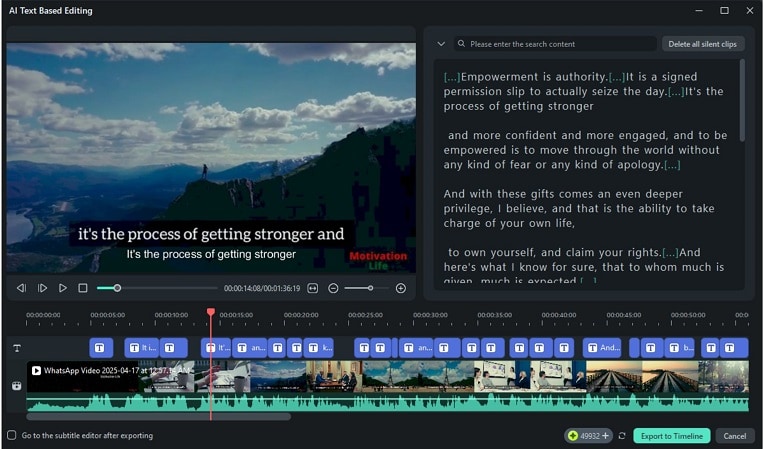Click the video preview frame
The height and width of the screenshot is (449, 765).
211,158
